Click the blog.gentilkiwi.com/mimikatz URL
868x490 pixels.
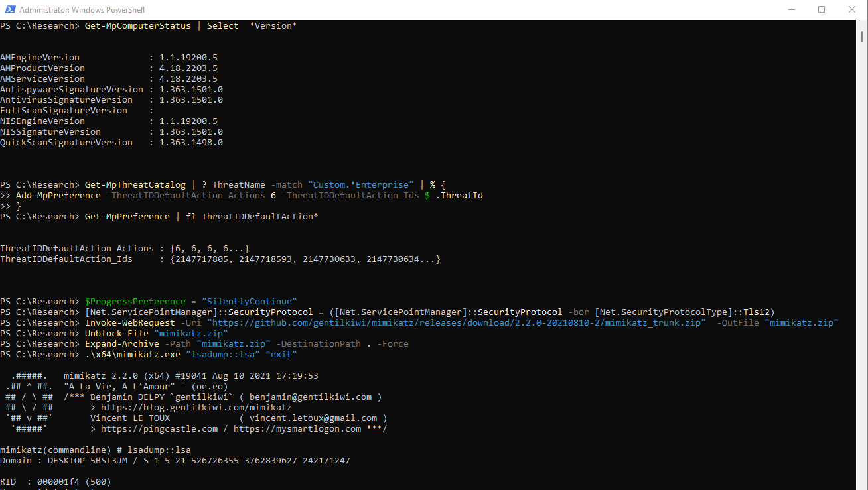tap(196, 408)
